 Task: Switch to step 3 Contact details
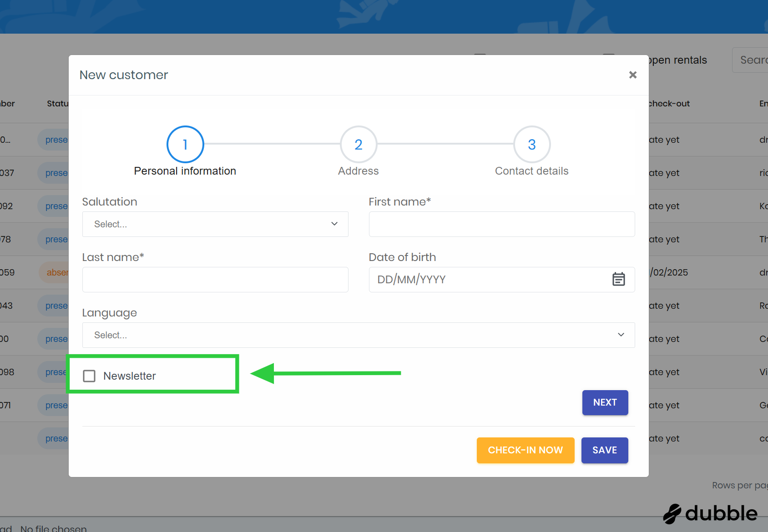[x=531, y=145]
